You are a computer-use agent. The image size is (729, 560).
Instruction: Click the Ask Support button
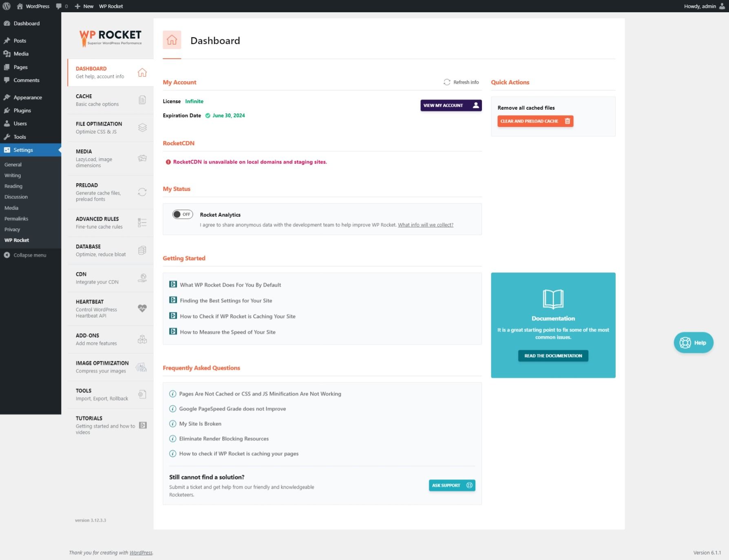(452, 485)
